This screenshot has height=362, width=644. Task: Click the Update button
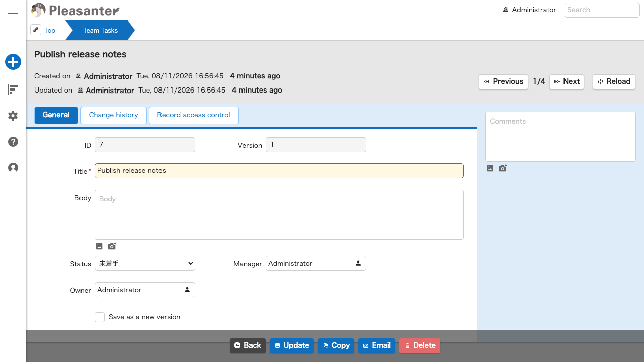point(292,346)
